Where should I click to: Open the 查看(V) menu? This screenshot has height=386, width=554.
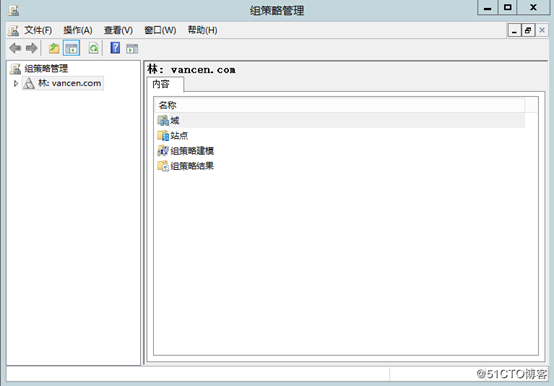click(x=118, y=30)
